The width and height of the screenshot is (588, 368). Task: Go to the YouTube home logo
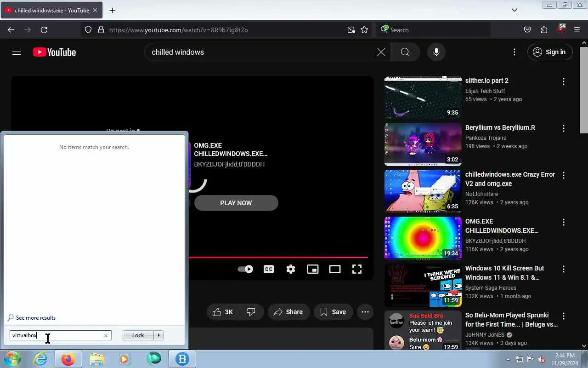(54, 52)
